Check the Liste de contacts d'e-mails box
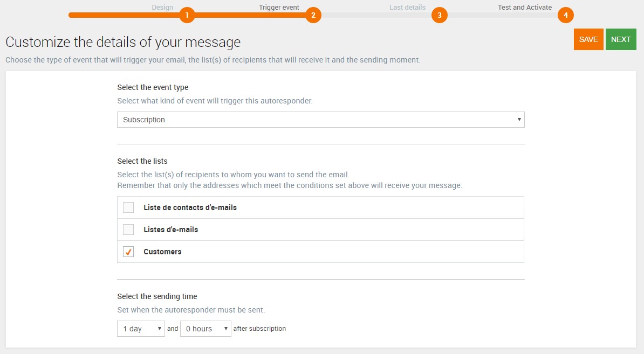Image resolution: width=644 pixels, height=354 pixels. tap(128, 207)
